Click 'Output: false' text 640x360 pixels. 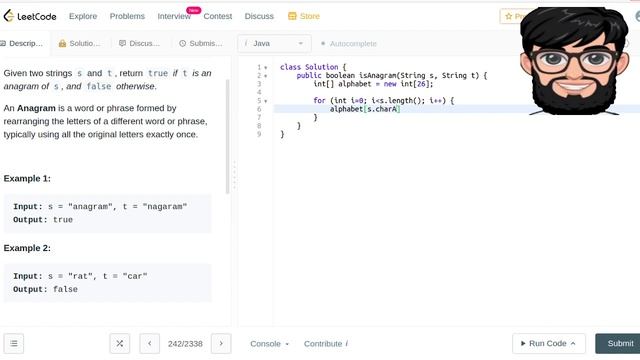45,289
